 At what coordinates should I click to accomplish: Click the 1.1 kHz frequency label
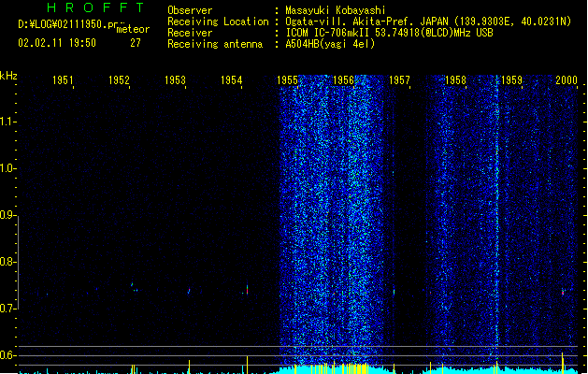(7, 122)
